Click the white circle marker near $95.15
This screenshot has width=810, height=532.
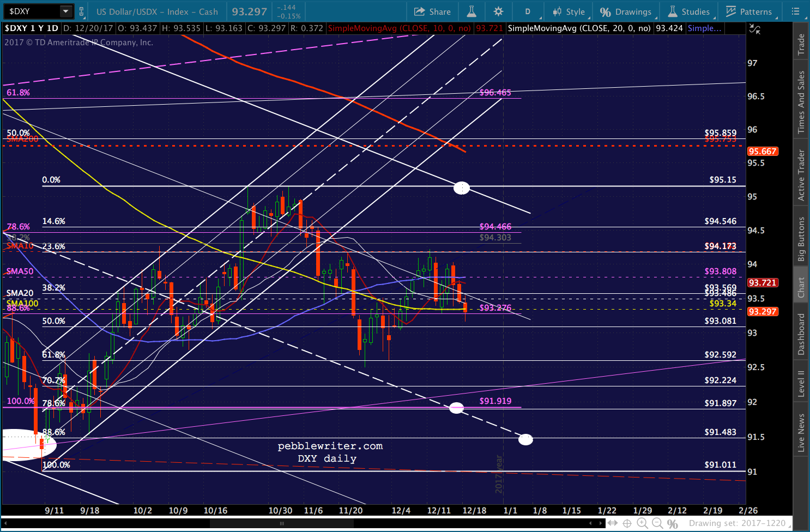[462, 188]
